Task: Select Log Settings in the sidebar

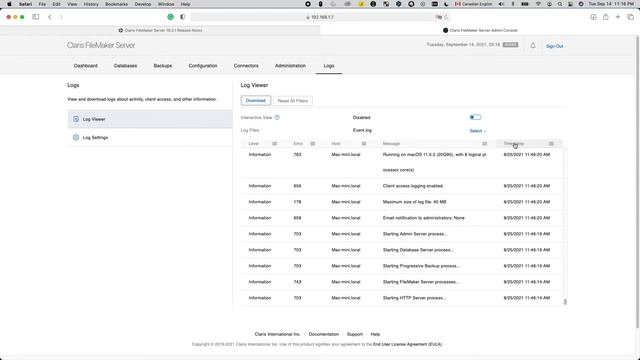Action: coord(150,137)
